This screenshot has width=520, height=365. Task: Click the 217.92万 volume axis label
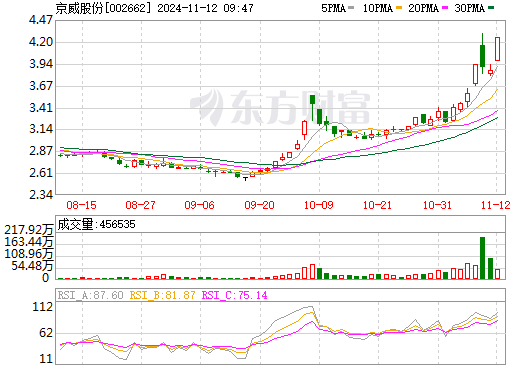tap(29, 230)
